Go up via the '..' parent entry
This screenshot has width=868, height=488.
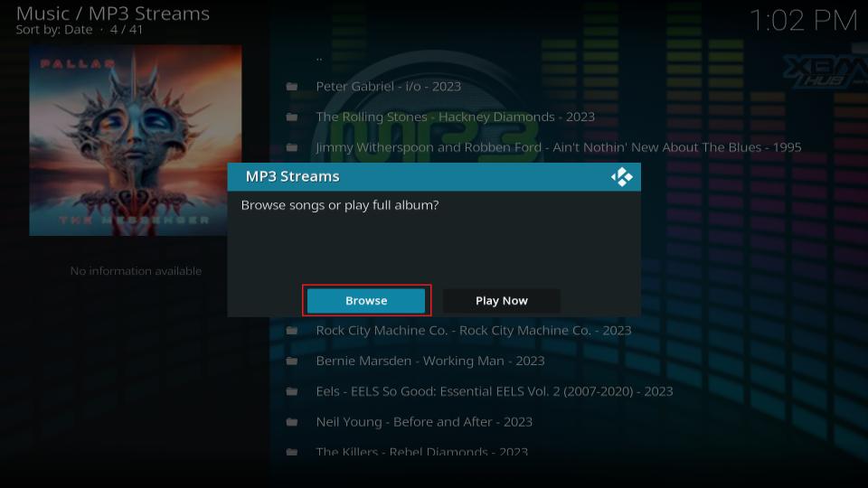click(319, 57)
